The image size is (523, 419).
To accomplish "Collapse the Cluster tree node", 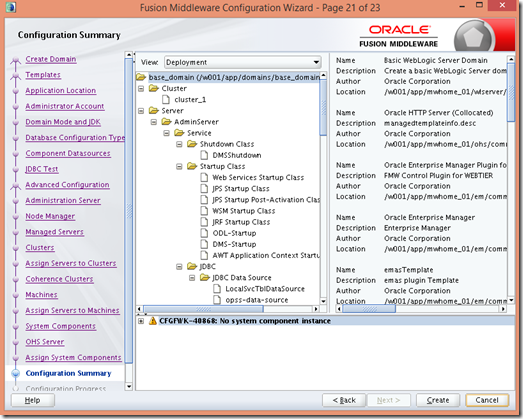I will tap(141, 89).
